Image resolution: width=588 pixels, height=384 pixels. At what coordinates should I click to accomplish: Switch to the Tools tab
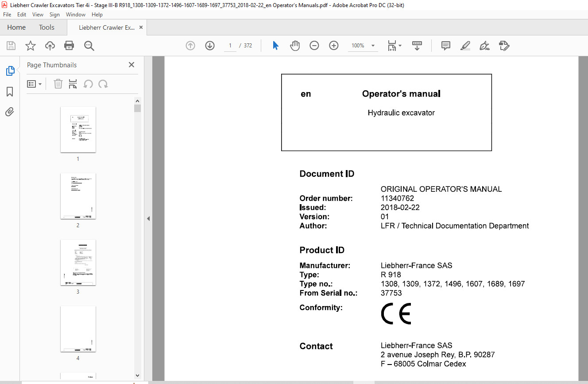(x=46, y=27)
